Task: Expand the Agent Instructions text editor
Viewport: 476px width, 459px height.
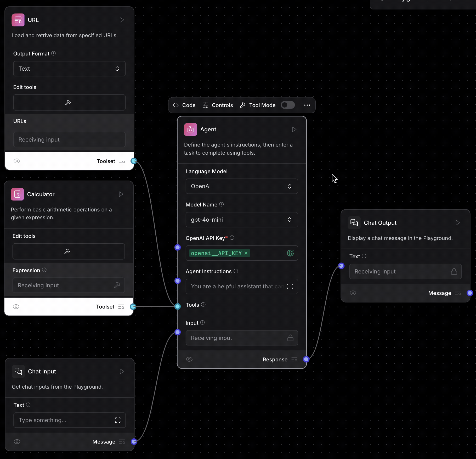Action: 290,287
